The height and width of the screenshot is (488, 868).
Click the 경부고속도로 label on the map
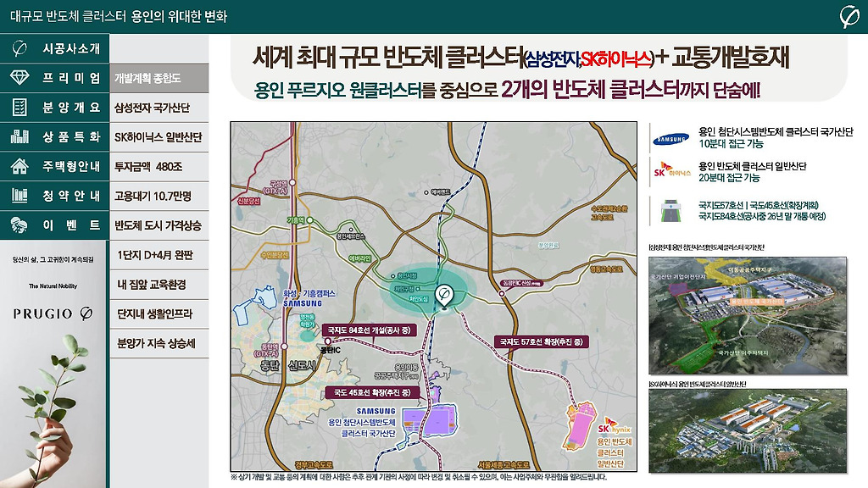314,465
